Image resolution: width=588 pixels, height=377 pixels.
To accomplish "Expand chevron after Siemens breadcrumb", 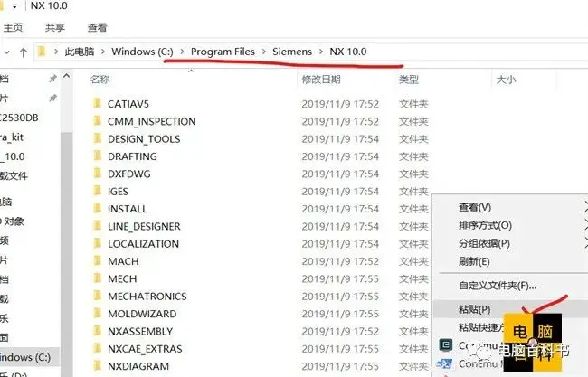I will tap(321, 52).
